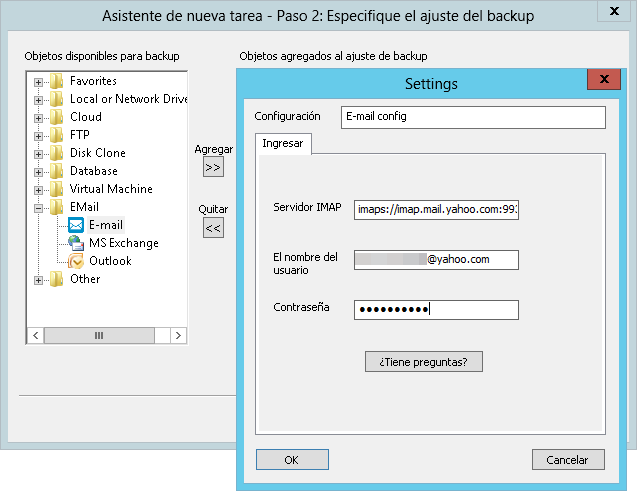Click the FTP folder icon
637x491 pixels.
(x=57, y=135)
